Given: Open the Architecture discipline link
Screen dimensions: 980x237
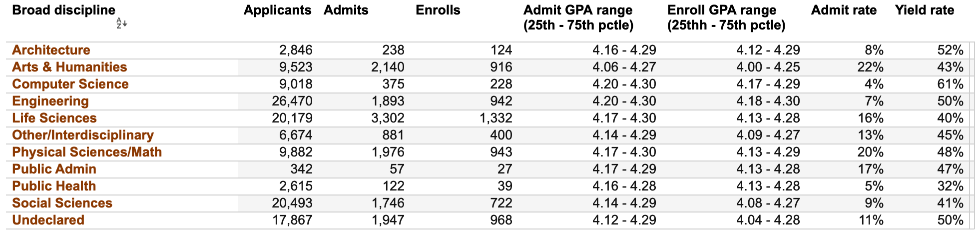Looking at the screenshot, I should tap(51, 50).
